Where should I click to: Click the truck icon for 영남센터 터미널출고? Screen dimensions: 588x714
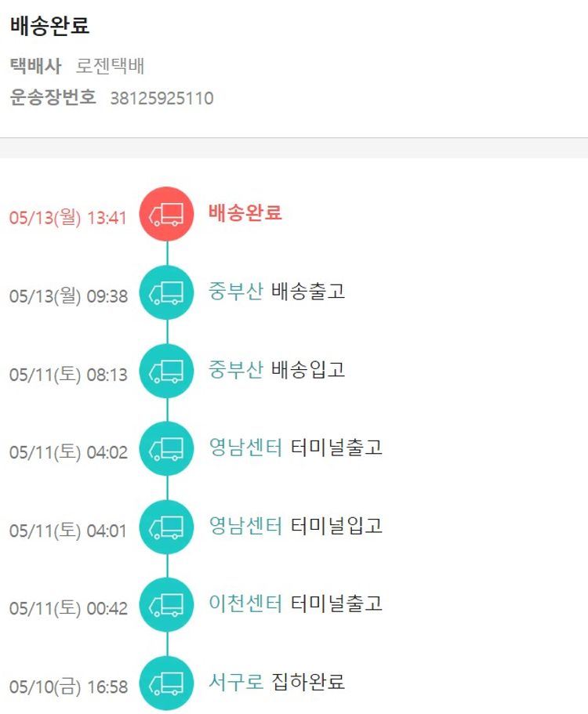(166, 448)
